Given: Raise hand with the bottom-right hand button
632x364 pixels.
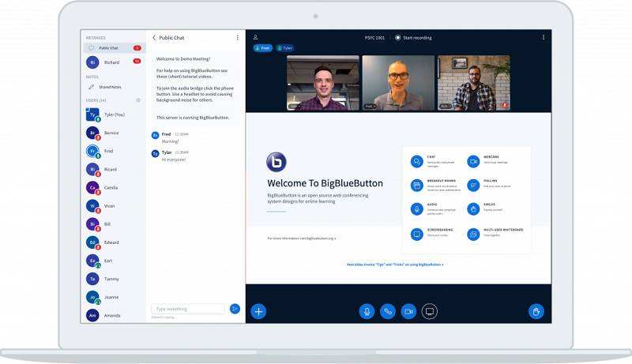Looking at the screenshot, I should tap(536, 311).
